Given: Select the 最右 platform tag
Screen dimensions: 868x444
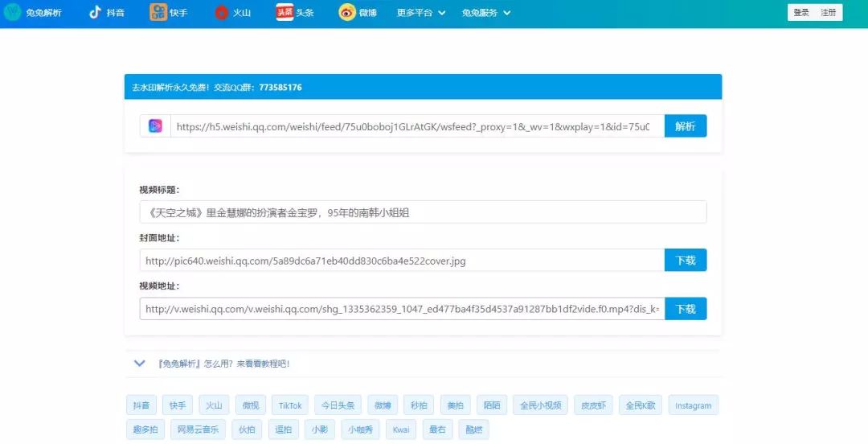Looking at the screenshot, I should click(x=437, y=430).
